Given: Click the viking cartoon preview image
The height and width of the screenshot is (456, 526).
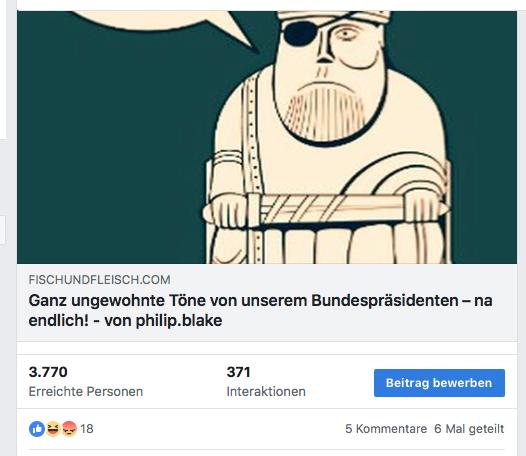Looking at the screenshot, I should pyautogui.click(x=267, y=137).
